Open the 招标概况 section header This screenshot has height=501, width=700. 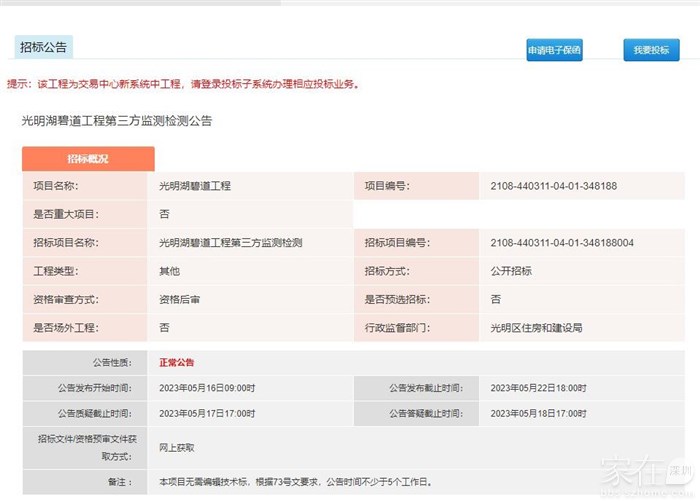point(88,159)
